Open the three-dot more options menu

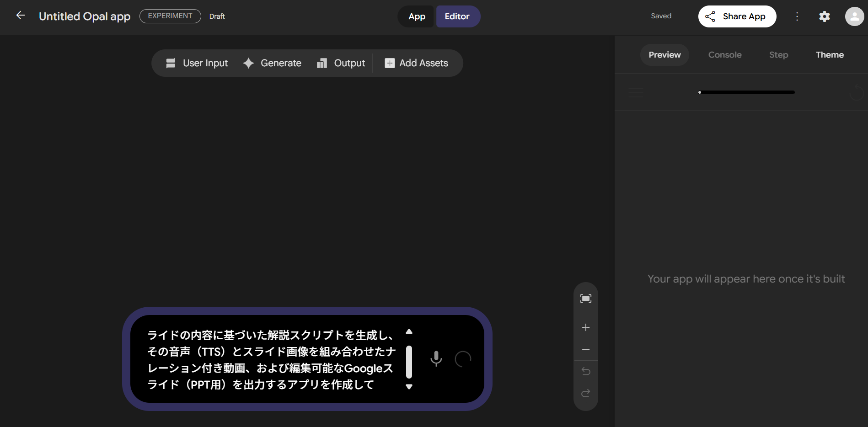coord(797,16)
